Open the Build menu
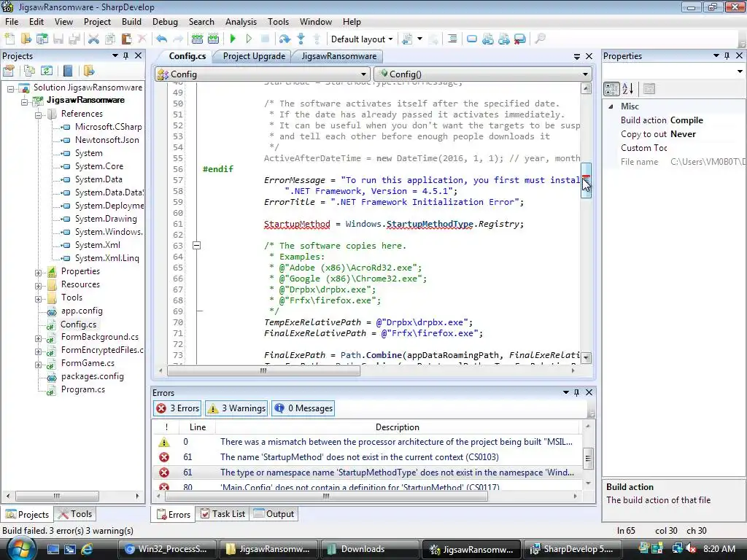The image size is (747, 560). coord(131,22)
